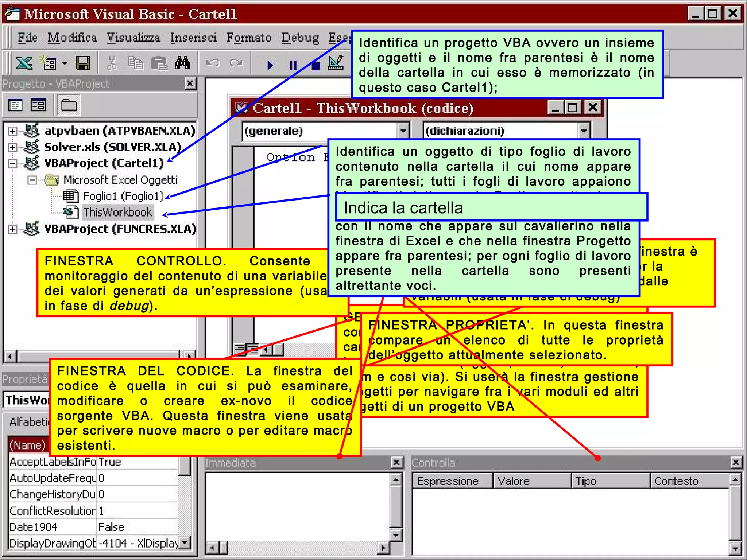Close the Controlla window

point(735,462)
